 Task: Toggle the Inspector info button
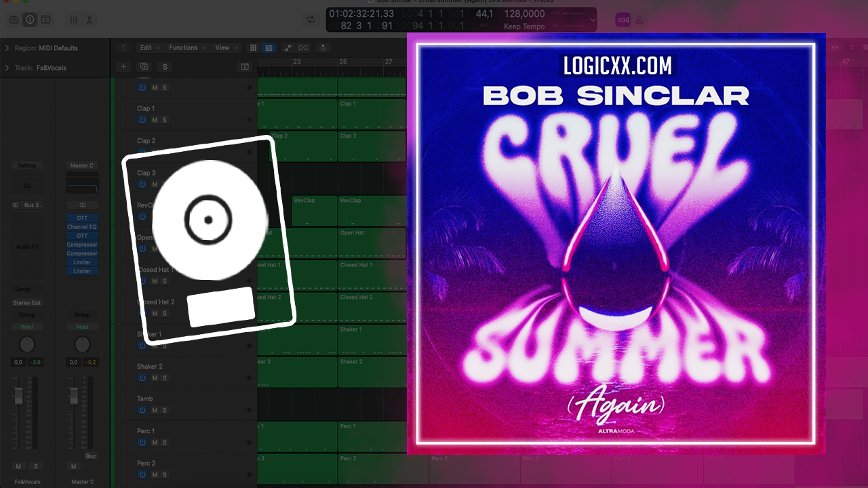(x=30, y=20)
